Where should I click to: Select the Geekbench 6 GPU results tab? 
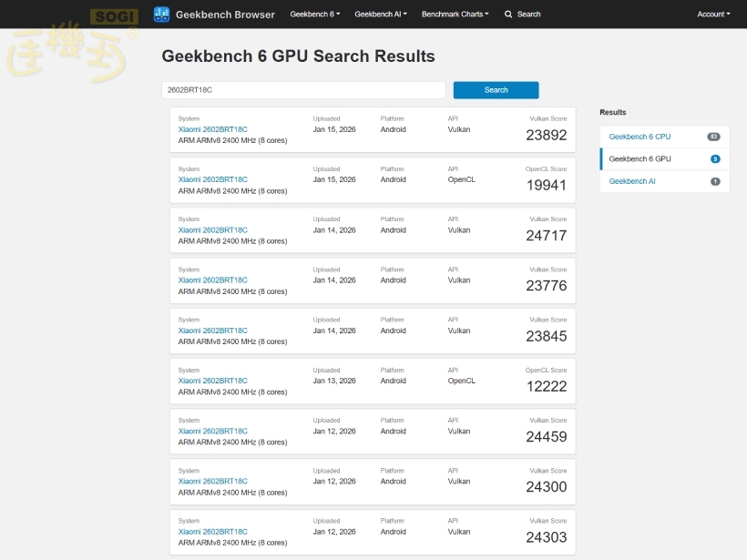pyautogui.click(x=640, y=159)
